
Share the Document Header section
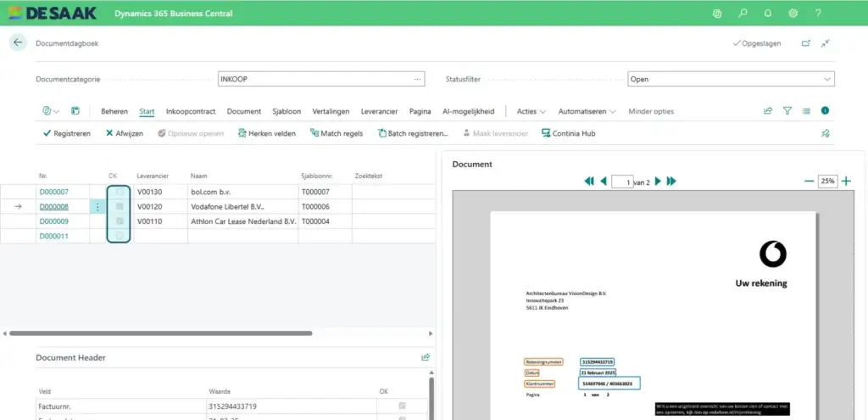pos(426,357)
